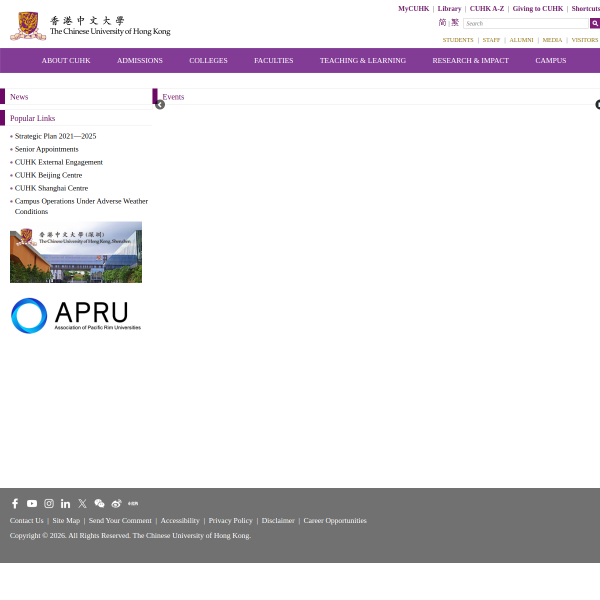600x600 pixels.
Task: Click the News section heading
Action: [19, 97]
